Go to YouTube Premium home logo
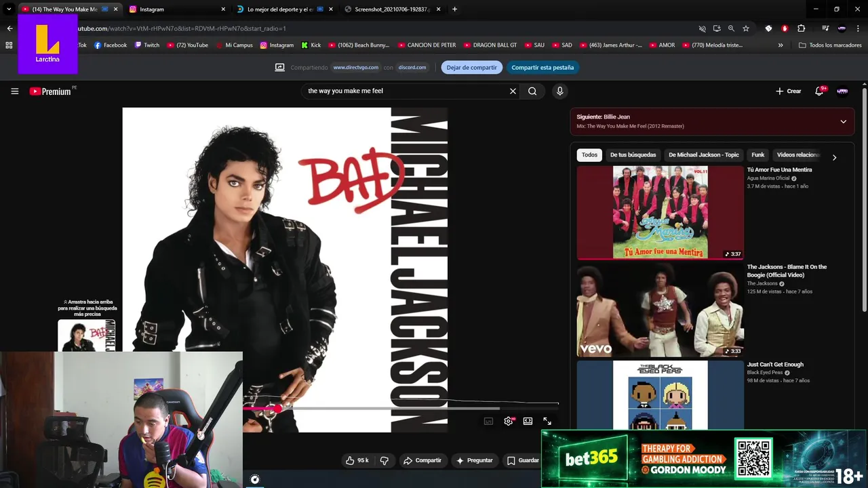 (x=50, y=91)
